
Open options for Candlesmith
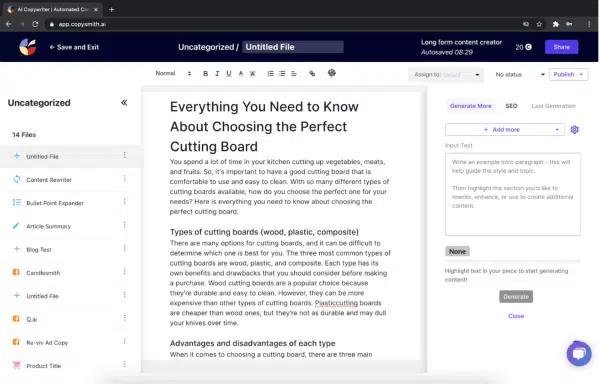click(125, 272)
